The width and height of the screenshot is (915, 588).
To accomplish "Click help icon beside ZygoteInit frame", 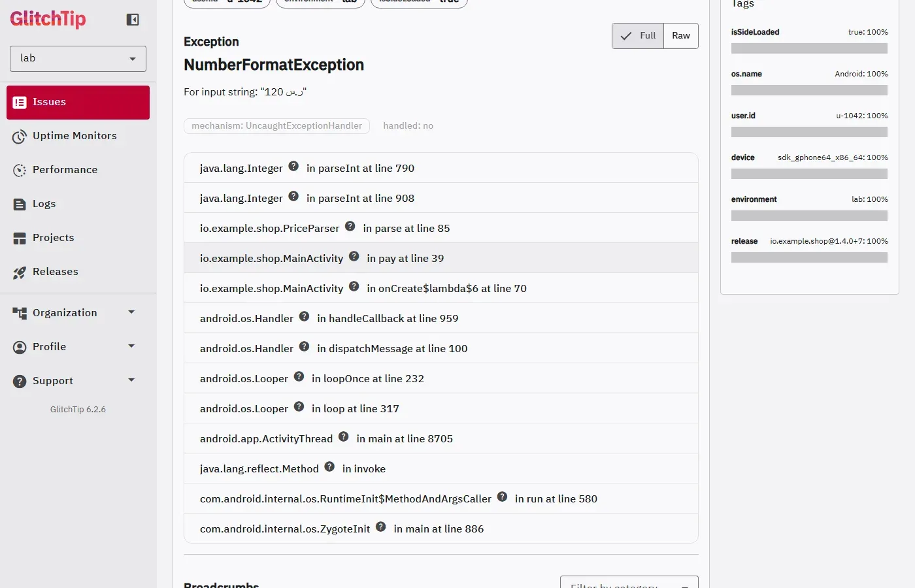I will [381, 527].
